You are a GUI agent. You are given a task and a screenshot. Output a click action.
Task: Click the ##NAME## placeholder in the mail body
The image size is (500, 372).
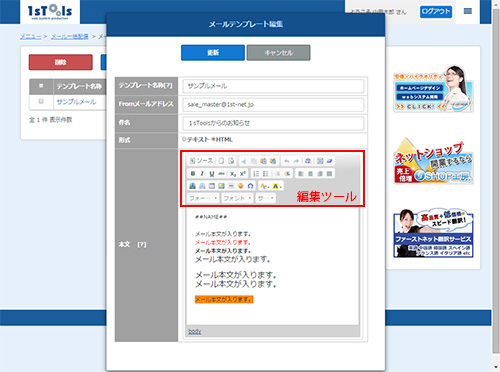(211, 217)
